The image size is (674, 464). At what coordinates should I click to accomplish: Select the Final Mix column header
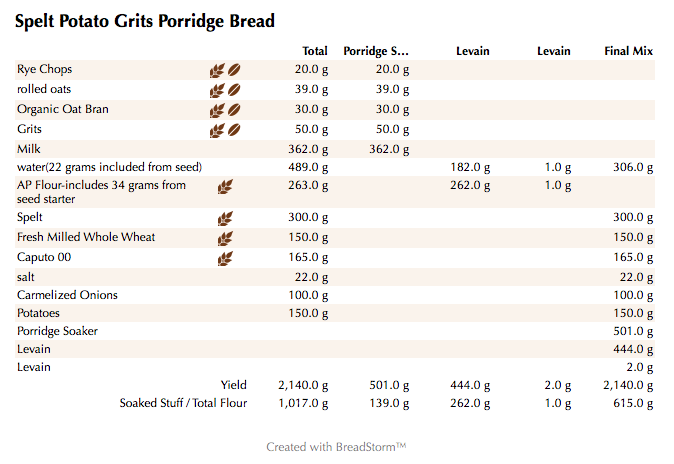click(629, 51)
